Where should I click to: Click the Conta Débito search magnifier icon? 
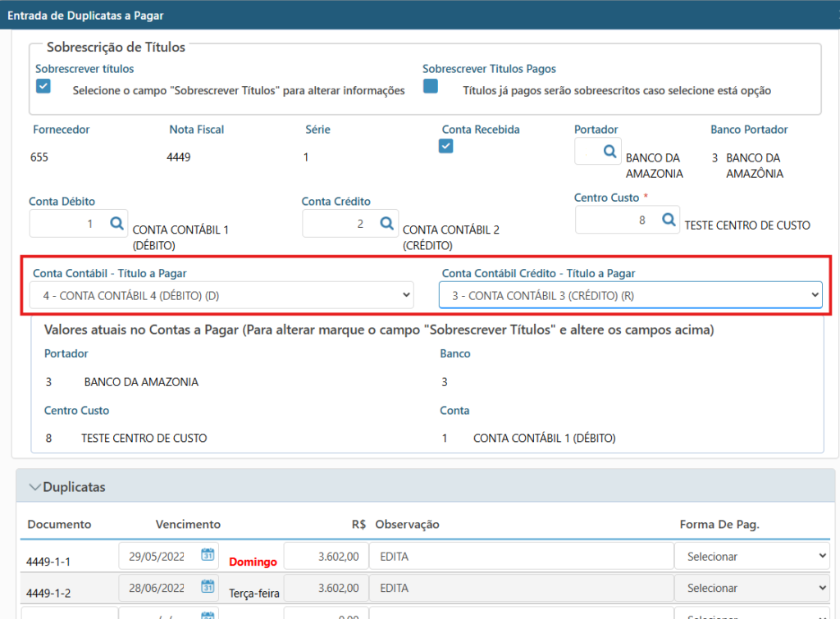pyautogui.click(x=116, y=223)
